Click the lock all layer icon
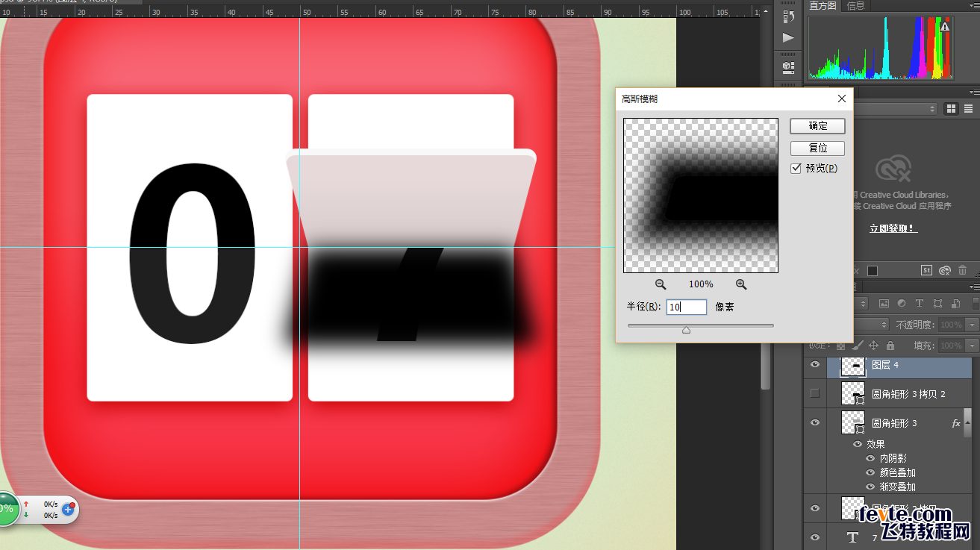This screenshot has width=980, height=550. pos(890,346)
